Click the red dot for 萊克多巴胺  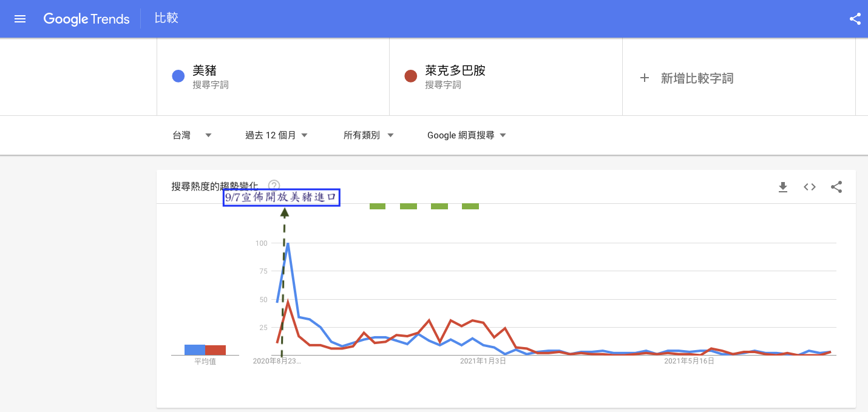point(411,76)
